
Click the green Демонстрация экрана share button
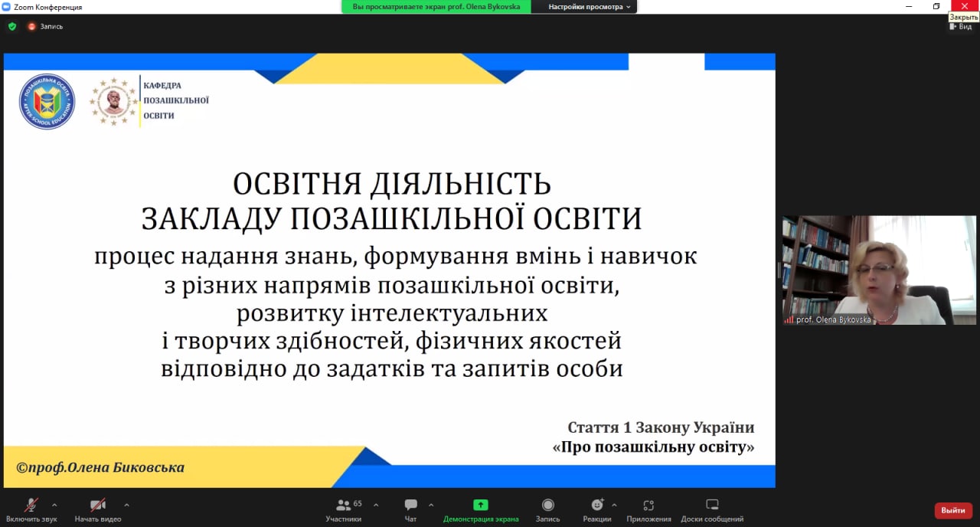point(481,509)
